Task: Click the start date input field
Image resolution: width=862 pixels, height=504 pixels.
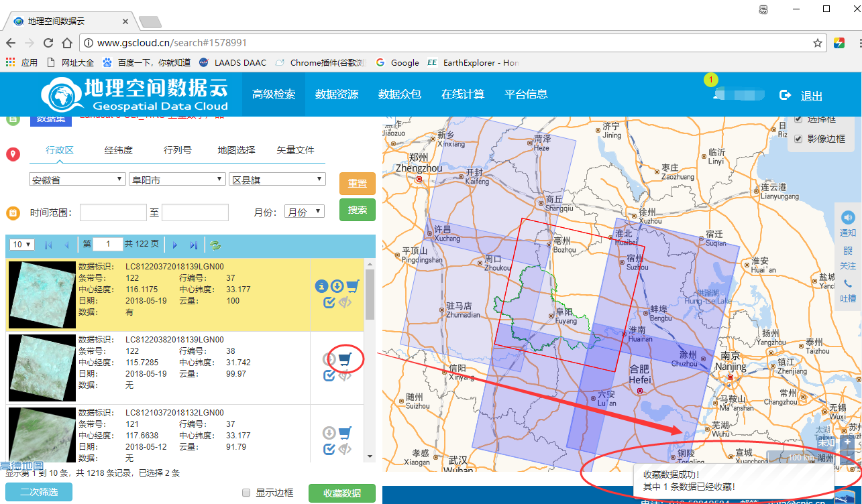Action: pyautogui.click(x=113, y=212)
